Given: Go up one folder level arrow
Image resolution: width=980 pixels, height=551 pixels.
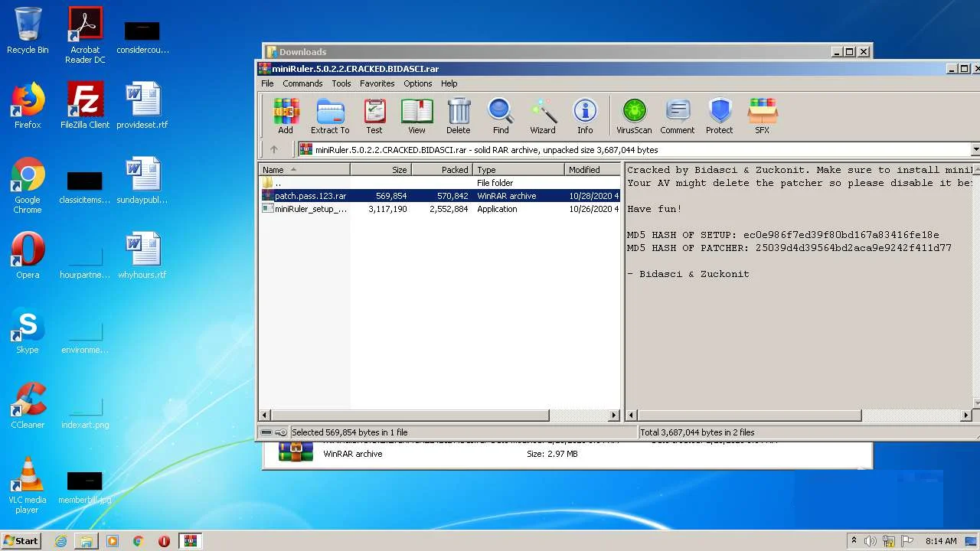Looking at the screenshot, I should point(274,150).
